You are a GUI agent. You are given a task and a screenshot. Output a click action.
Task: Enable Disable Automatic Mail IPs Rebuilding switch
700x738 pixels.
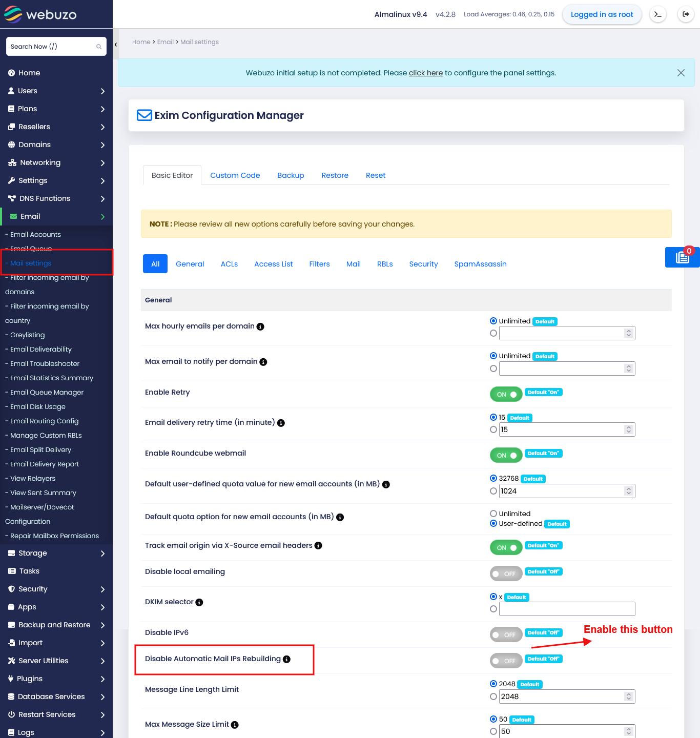506,661
